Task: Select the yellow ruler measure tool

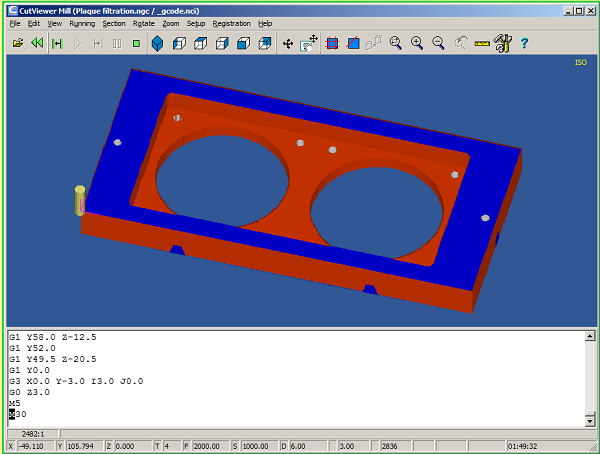Action: (x=482, y=44)
